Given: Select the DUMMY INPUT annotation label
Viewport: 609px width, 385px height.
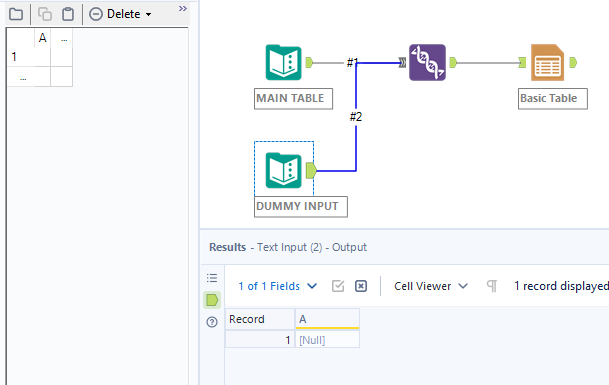Looking at the screenshot, I should 301,207.
